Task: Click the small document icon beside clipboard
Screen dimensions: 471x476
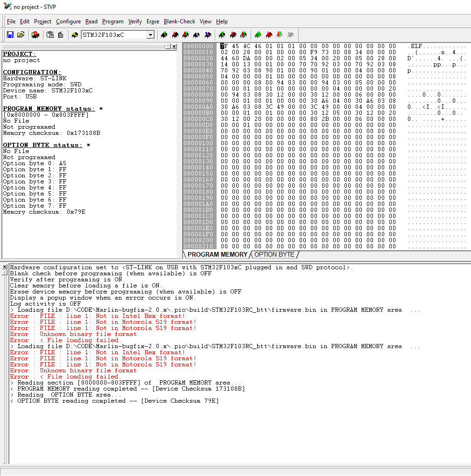Action: coord(61,35)
